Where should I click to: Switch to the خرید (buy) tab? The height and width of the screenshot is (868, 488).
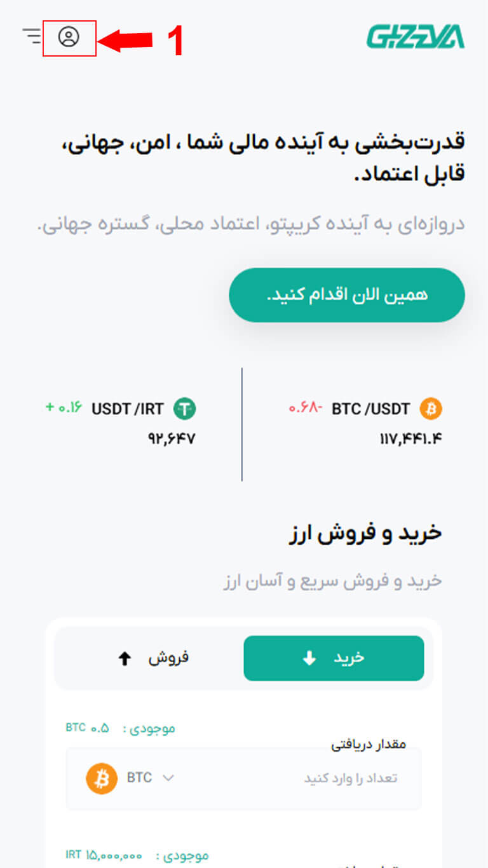point(334,658)
